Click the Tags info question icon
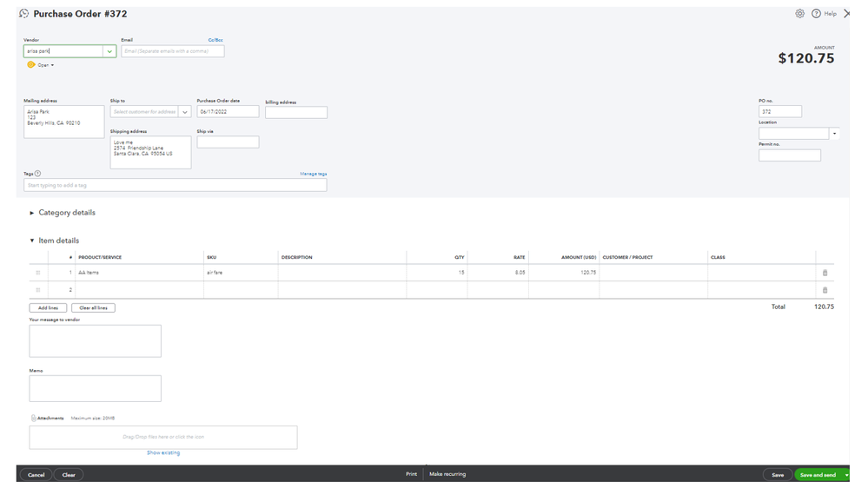Screen dimensions: 868x488 (x=37, y=174)
